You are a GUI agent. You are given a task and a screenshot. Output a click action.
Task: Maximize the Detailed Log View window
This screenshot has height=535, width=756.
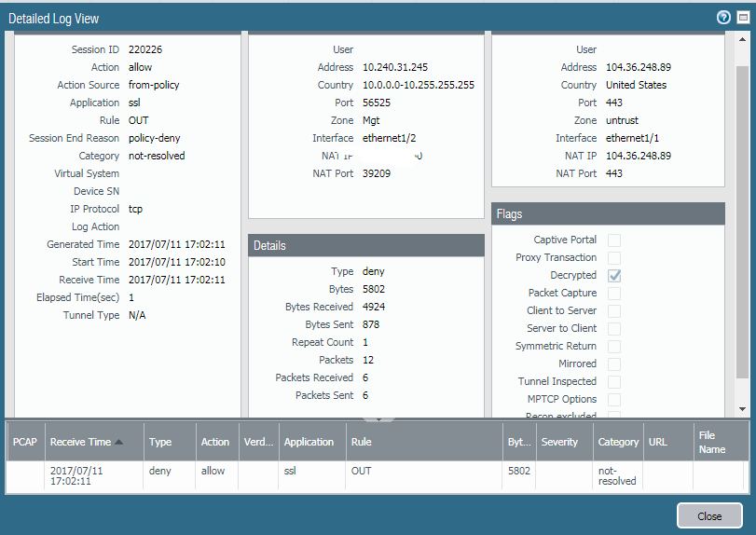coord(742,18)
